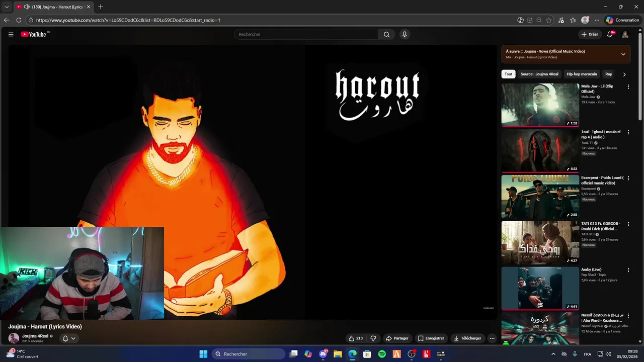This screenshot has height=362, width=644.
Task: Go back in browser history
Action: pos(7,20)
